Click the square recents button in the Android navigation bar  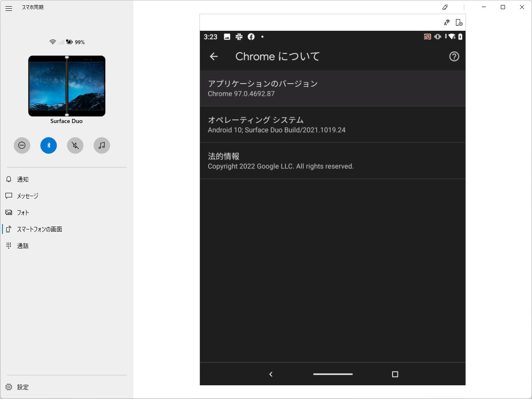(394, 374)
